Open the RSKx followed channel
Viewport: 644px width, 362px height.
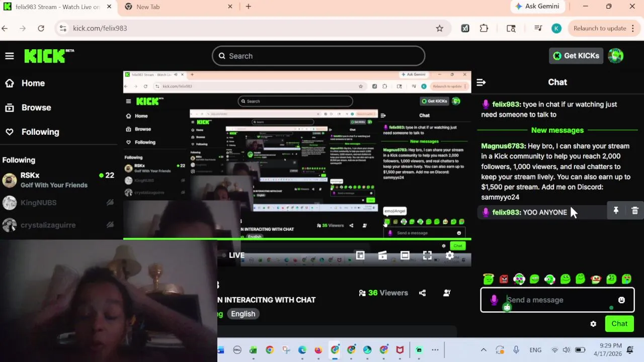58,180
